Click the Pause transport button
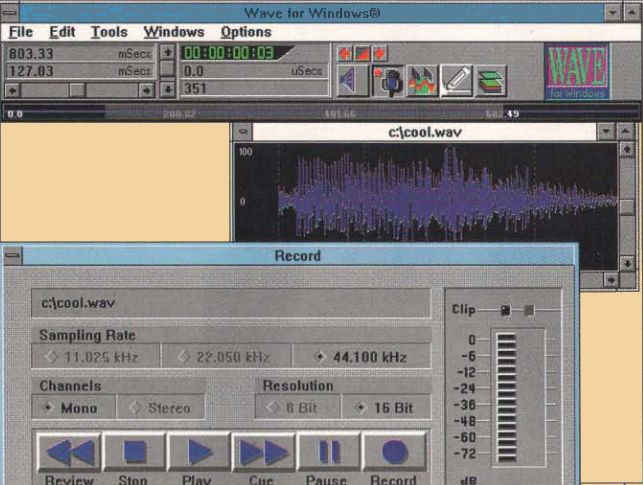Image resolution: width=643 pixels, height=485 pixels. pyautogui.click(x=329, y=452)
